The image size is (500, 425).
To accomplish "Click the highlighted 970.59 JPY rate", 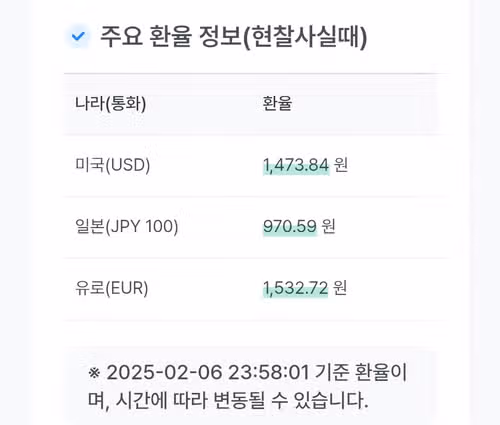I will tap(290, 227).
